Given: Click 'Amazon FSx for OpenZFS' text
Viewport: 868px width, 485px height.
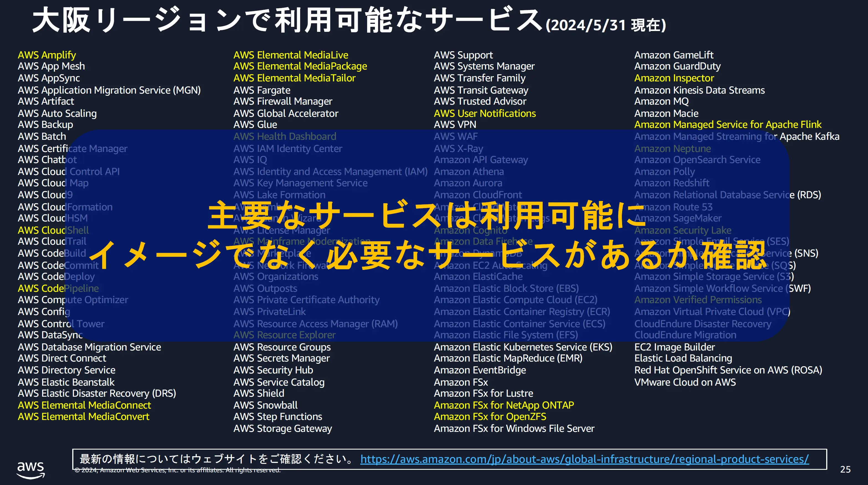Looking at the screenshot, I should pyautogui.click(x=490, y=417).
